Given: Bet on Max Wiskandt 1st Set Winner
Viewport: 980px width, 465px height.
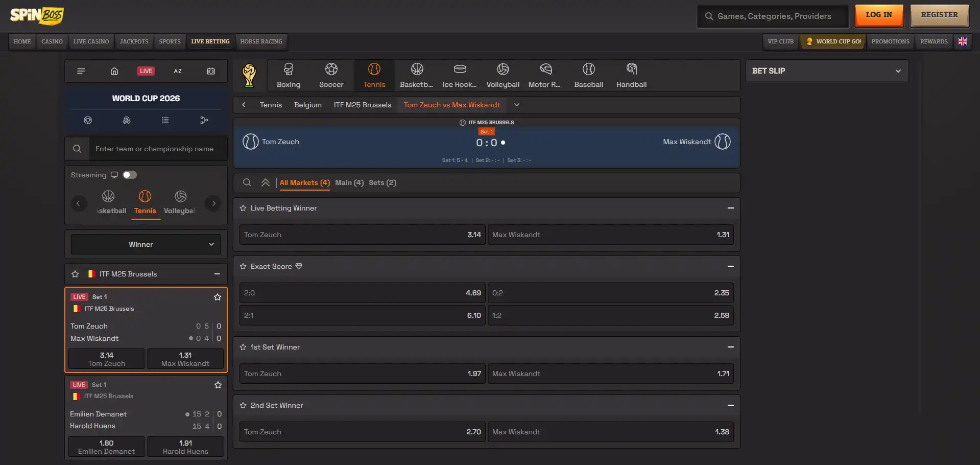Looking at the screenshot, I should 610,374.
